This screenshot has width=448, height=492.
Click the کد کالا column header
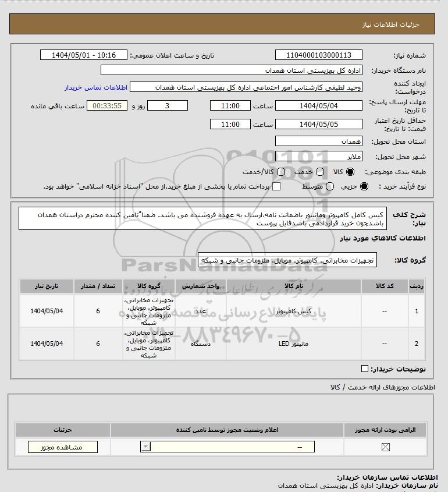coord(385,286)
